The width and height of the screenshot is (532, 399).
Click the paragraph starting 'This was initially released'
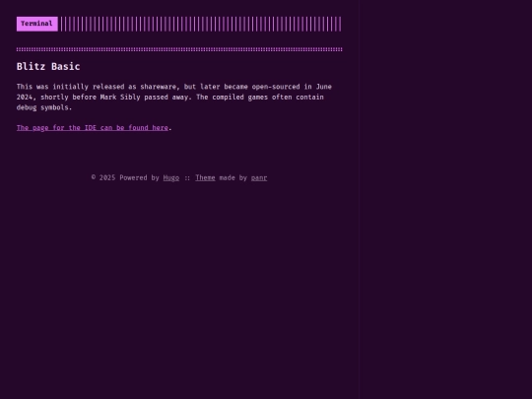click(174, 97)
